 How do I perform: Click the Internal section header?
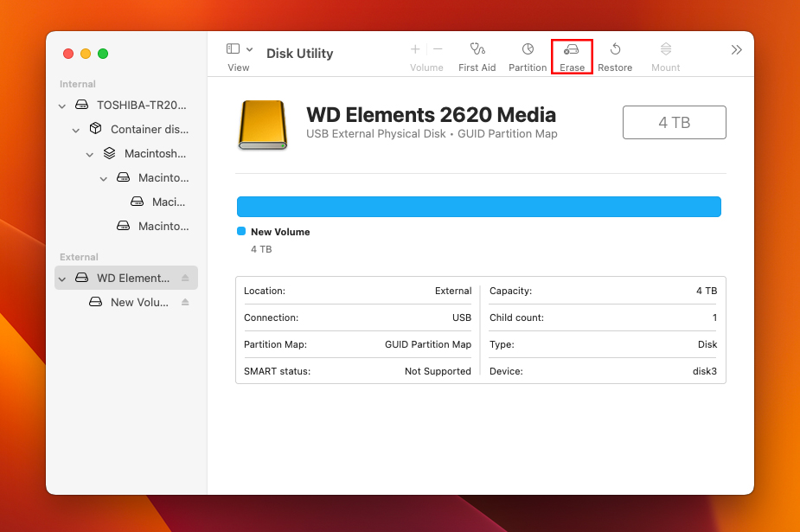[x=78, y=84]
